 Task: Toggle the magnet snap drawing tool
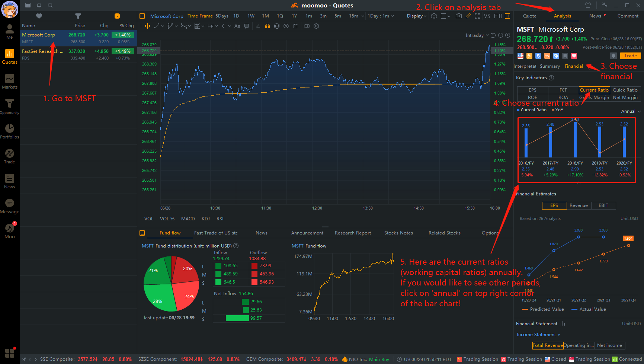coord(267,26)
